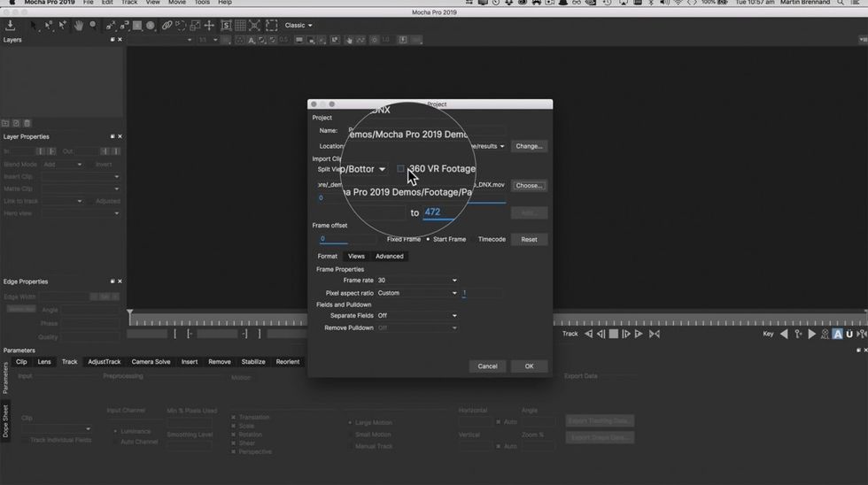Click the Change... location button
868x485 pixels.
point(530,147)
